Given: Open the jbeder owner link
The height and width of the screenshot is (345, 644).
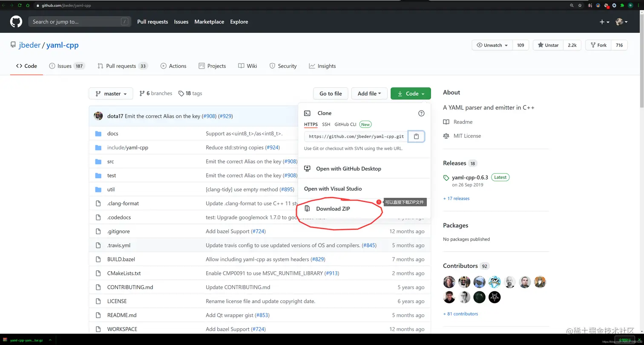Looking at the screenshot, I should tap(30, 45).
